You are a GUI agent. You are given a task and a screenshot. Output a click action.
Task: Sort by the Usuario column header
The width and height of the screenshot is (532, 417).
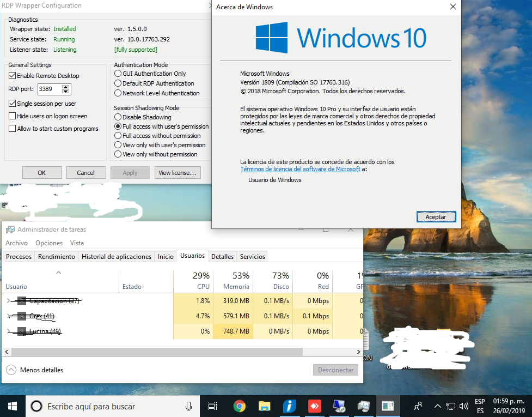(60, 281)
